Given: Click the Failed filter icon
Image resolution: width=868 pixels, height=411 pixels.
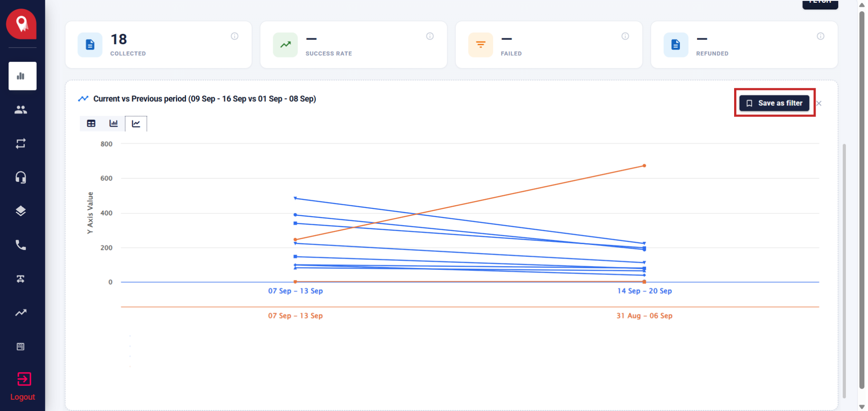Looking at the screenshot, I should point(481,45).
